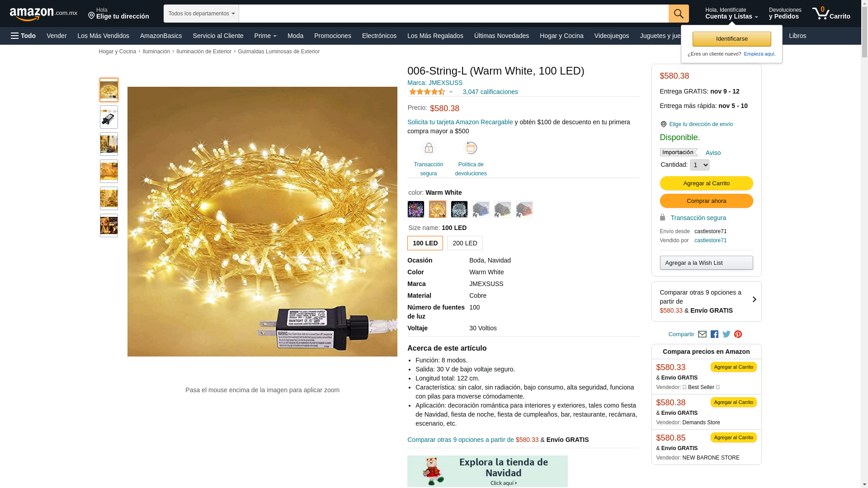This screenshot has width=868, height=488.
Task: Go to the Amazon.com.mx logo home
Action: (43, 14)
